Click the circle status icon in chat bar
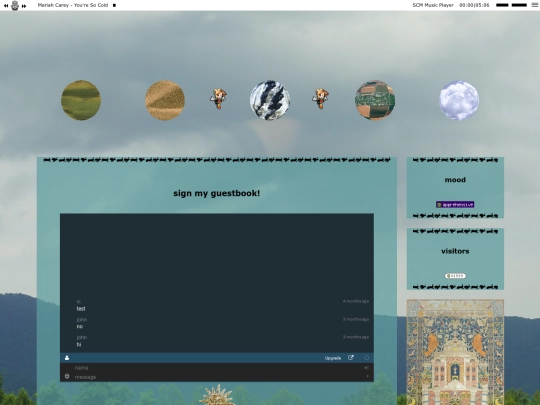 coord(366,358)
